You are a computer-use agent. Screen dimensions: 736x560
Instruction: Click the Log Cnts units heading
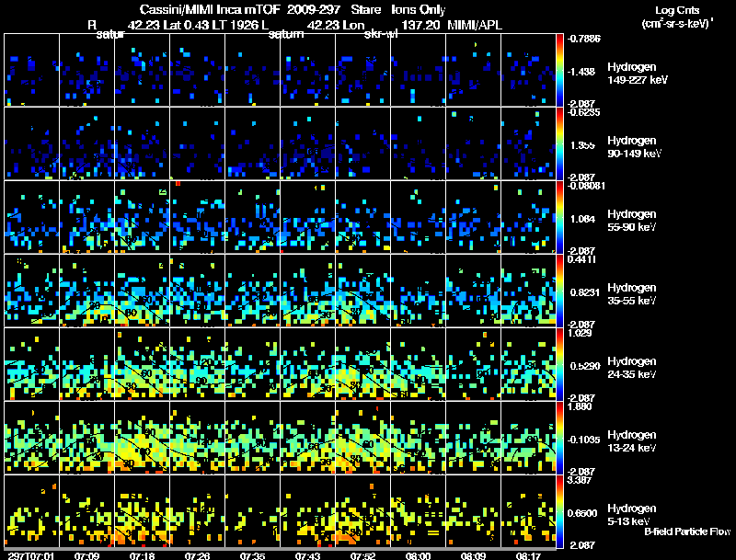click(677, 10)
